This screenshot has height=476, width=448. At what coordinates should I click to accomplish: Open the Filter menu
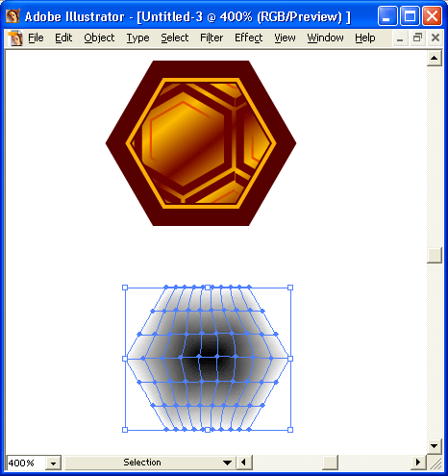(x=212, y=38)
